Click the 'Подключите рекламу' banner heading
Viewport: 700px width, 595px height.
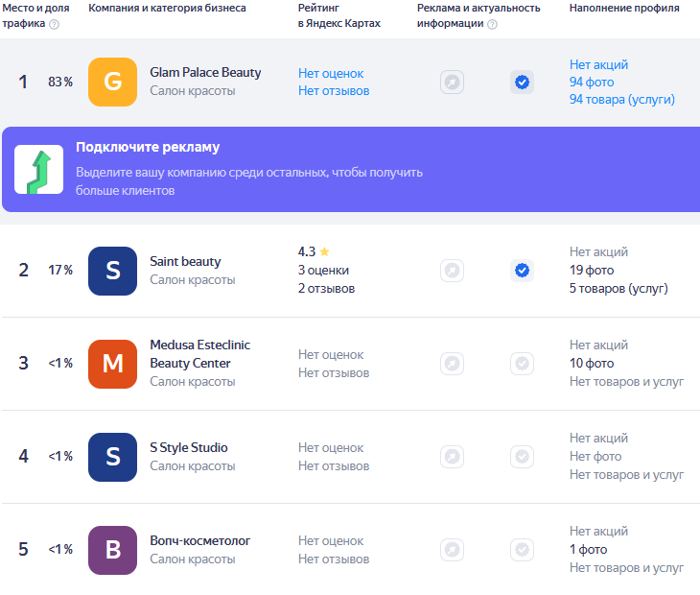tap(148, 147)
